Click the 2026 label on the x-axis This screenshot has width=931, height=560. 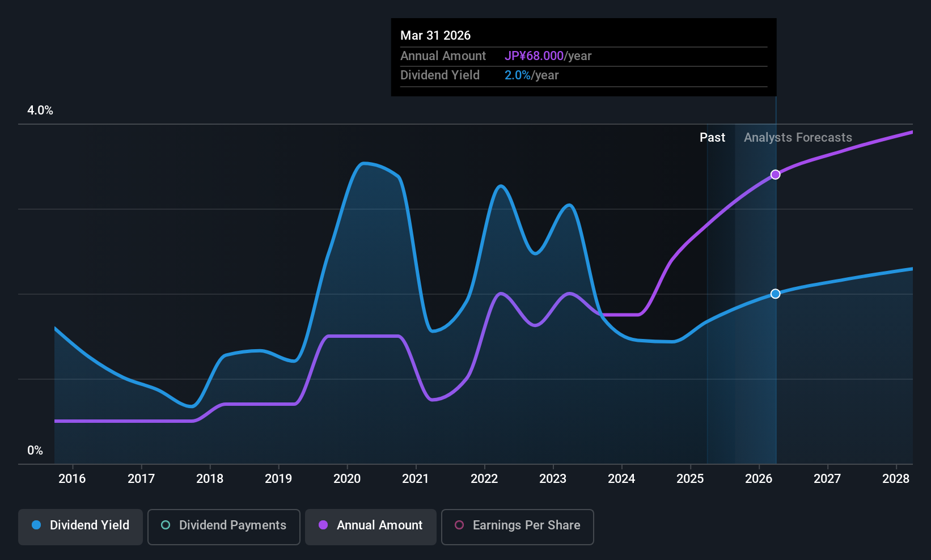[759, 479]
